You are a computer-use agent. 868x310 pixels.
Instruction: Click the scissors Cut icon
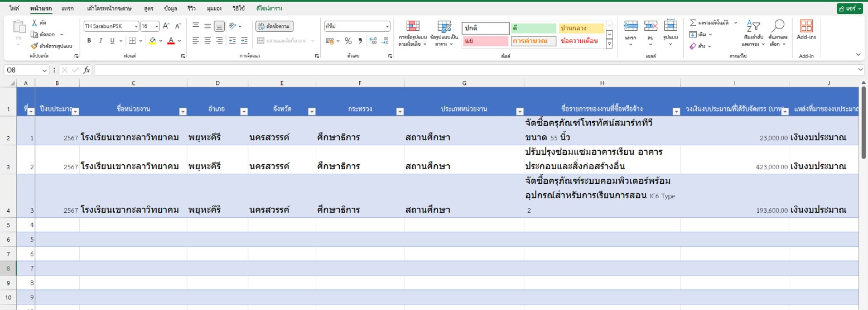click(x=35, y=23)
